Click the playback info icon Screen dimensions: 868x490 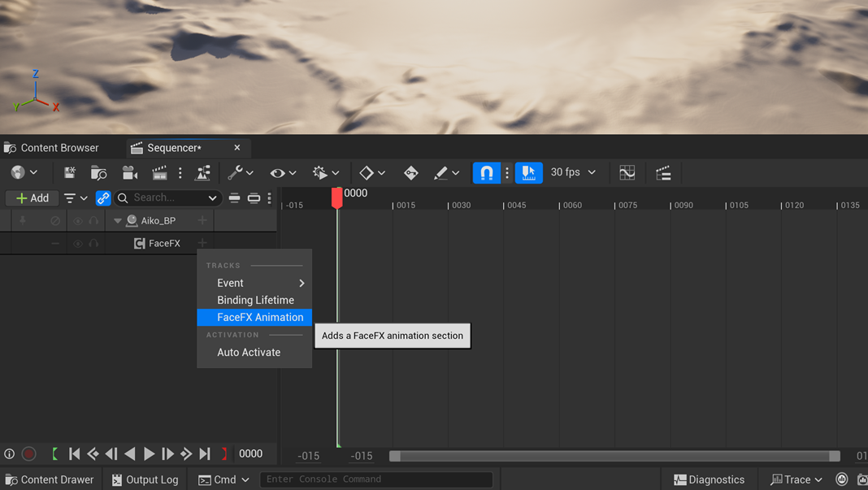10,454
